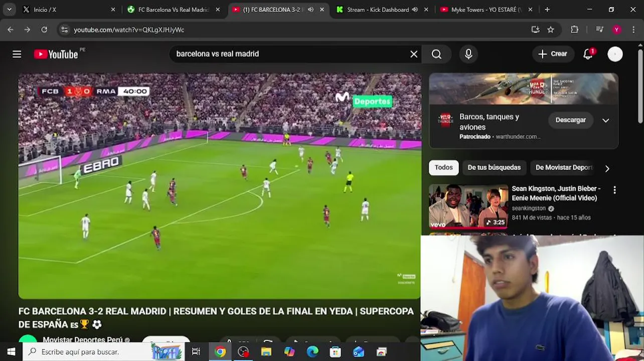Start voice search with the microphone
644x361 pixels.
(x=468, y=54)
